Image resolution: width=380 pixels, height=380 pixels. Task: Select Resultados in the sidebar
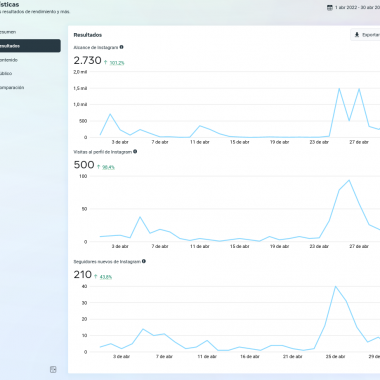point(30,46)
